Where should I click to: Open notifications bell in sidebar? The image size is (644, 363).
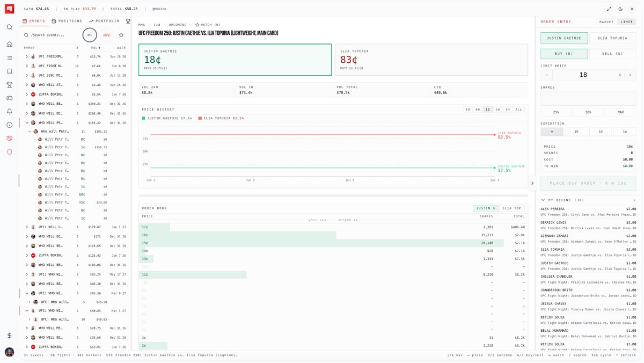point(10,112)
